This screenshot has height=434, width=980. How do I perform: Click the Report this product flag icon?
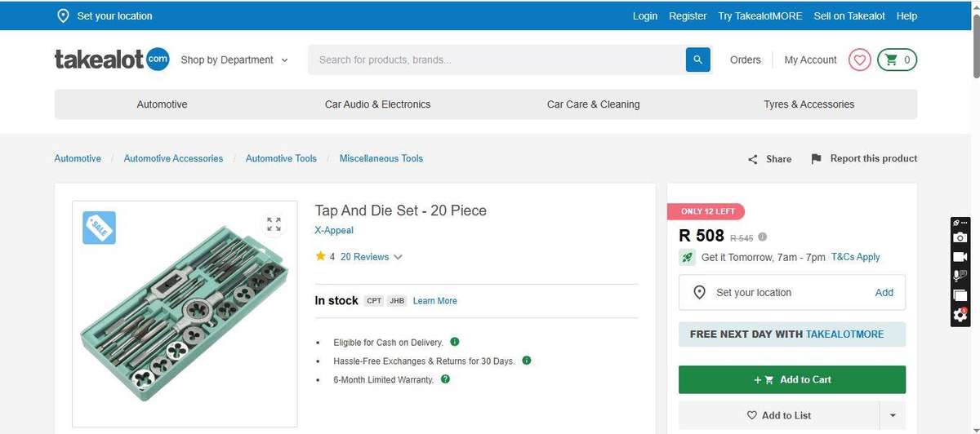coord(816,158)
